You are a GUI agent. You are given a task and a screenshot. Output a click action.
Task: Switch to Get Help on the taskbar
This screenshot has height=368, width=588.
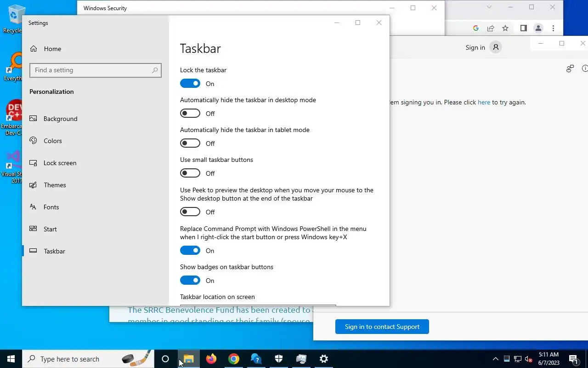(256, 359)
